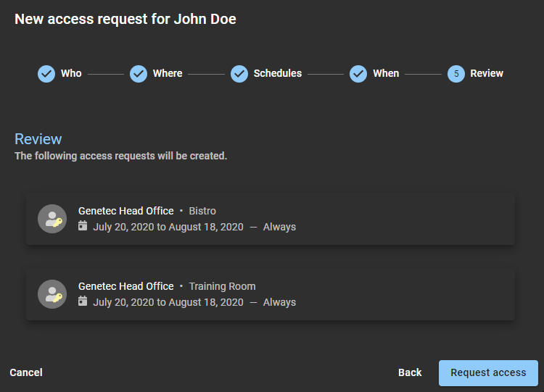Select the Review step label

pyautogui.click(x=487, y=73)
